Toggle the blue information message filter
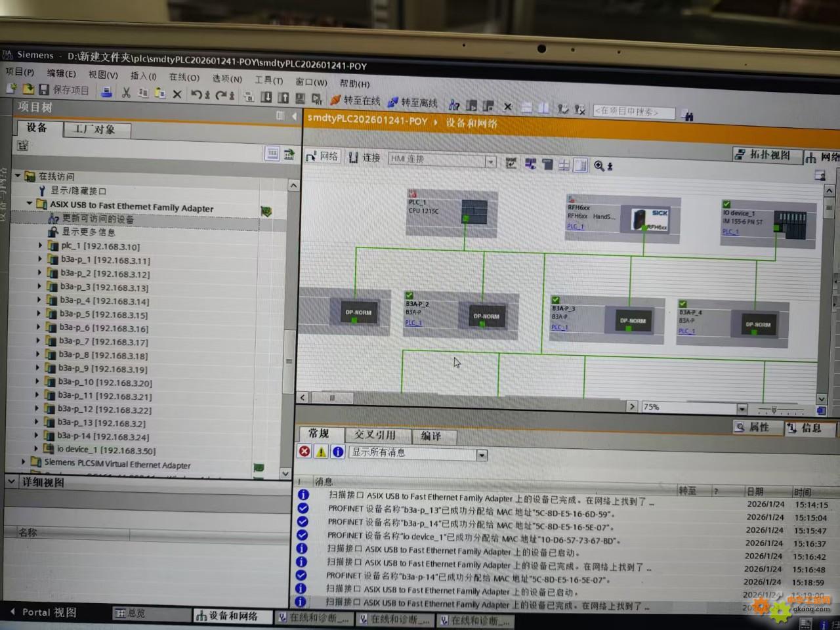The height and width of the screenshot is (630, 840). (337, 451)
